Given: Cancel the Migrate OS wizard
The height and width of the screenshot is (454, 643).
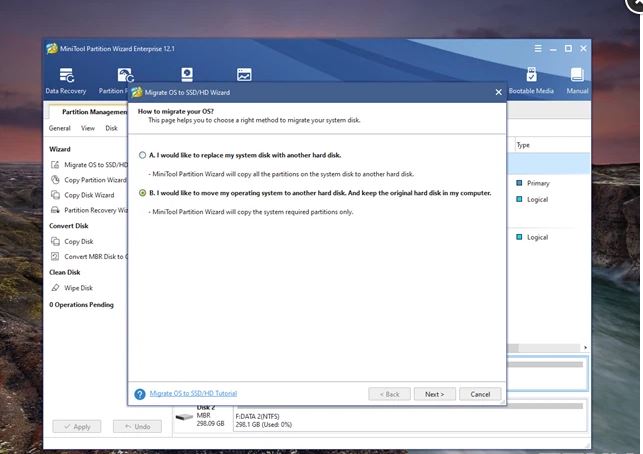Looking at the screenshot, I should 480,394.
